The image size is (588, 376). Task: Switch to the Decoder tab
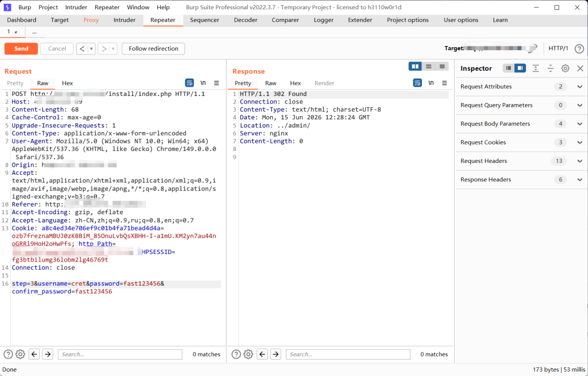(x=246, y=20)
